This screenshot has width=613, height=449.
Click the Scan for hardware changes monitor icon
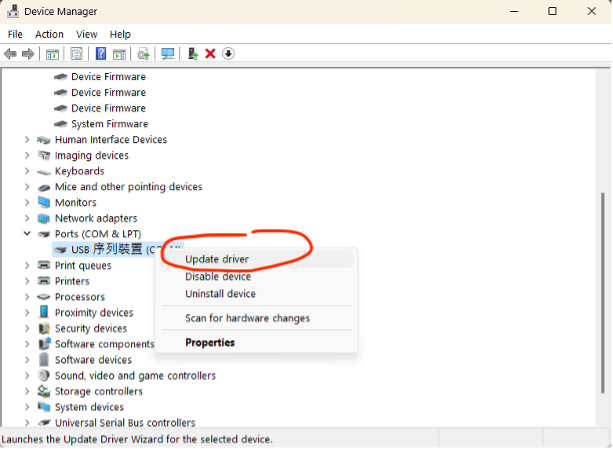pyautogui.click(x=168, y=54)
